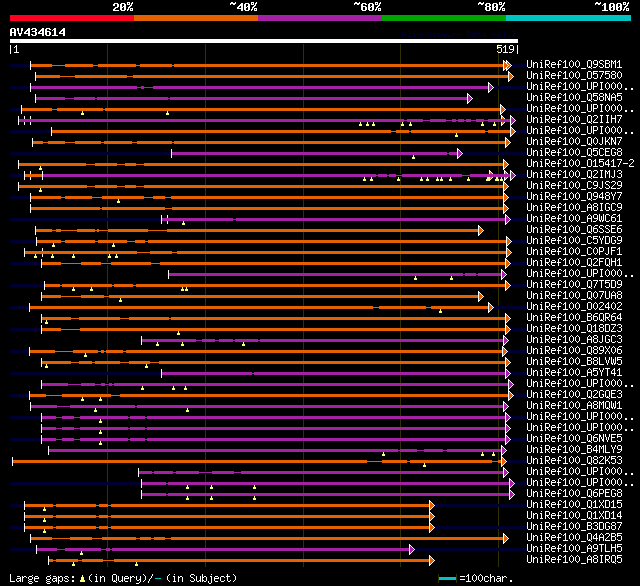Click the orange alignment bar in the Q82K53 row

(x=257, y=462)
